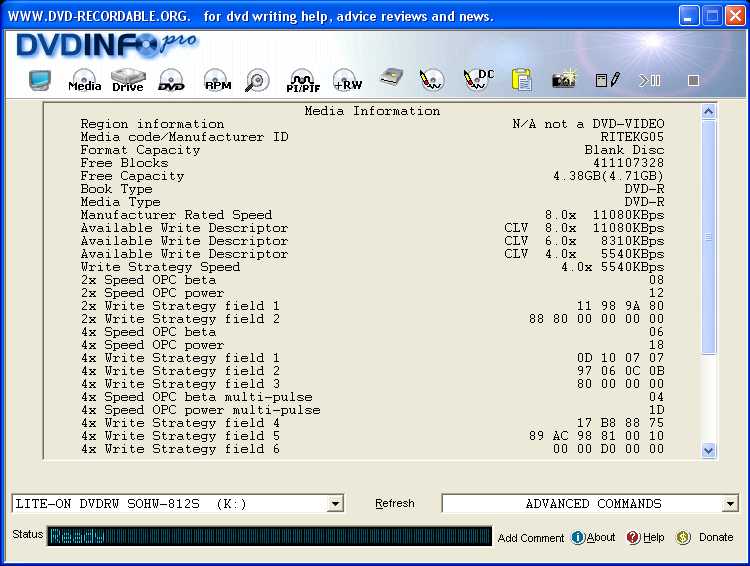Click the magnifier disc scan icon
Image resolution: width=750 pixels, height=566 pixels.
coord(257,80)
